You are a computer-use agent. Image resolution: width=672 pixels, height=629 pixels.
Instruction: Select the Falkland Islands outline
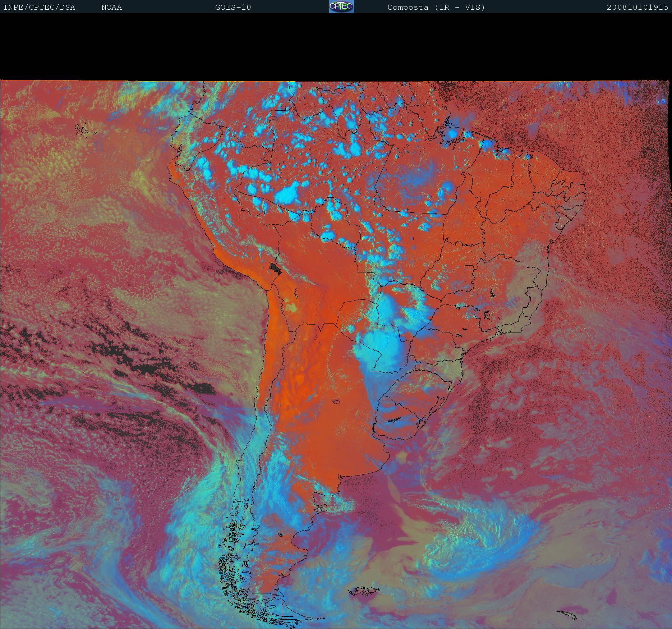pos(365,591)
